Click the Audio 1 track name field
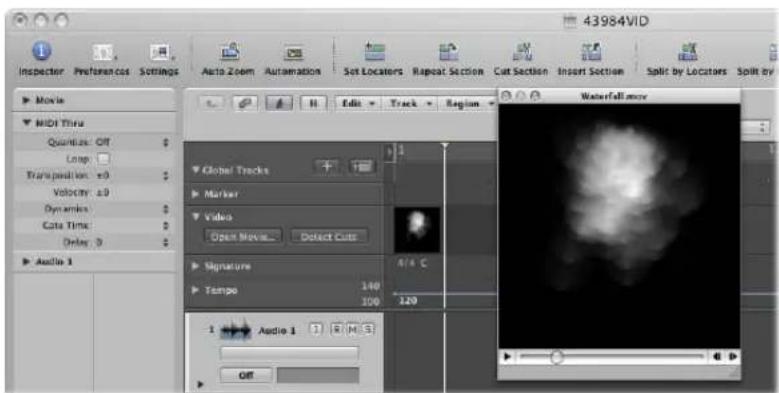 coord(277,330)
